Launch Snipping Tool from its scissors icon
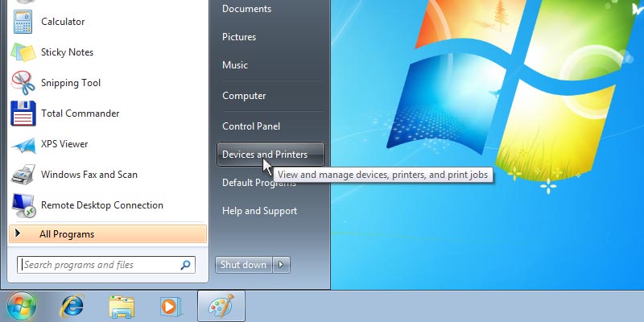Screen dimensions: 644x322 pos(23,83)
